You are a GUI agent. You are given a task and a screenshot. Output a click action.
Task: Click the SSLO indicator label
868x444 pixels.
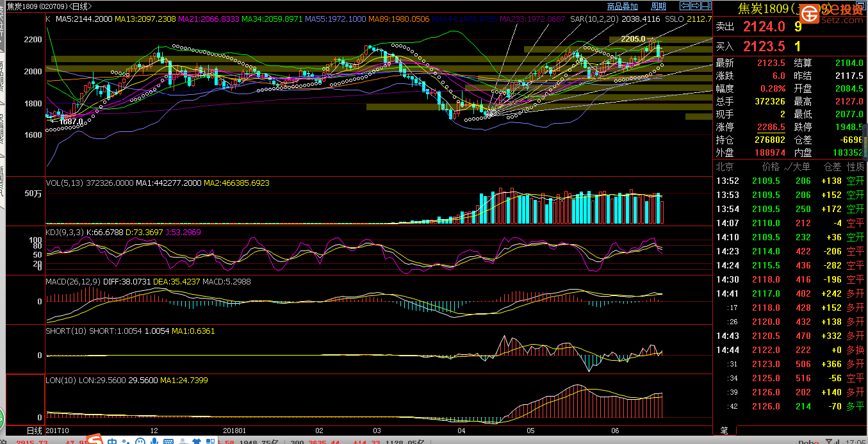pyautogui.click(x=675, y=19)
